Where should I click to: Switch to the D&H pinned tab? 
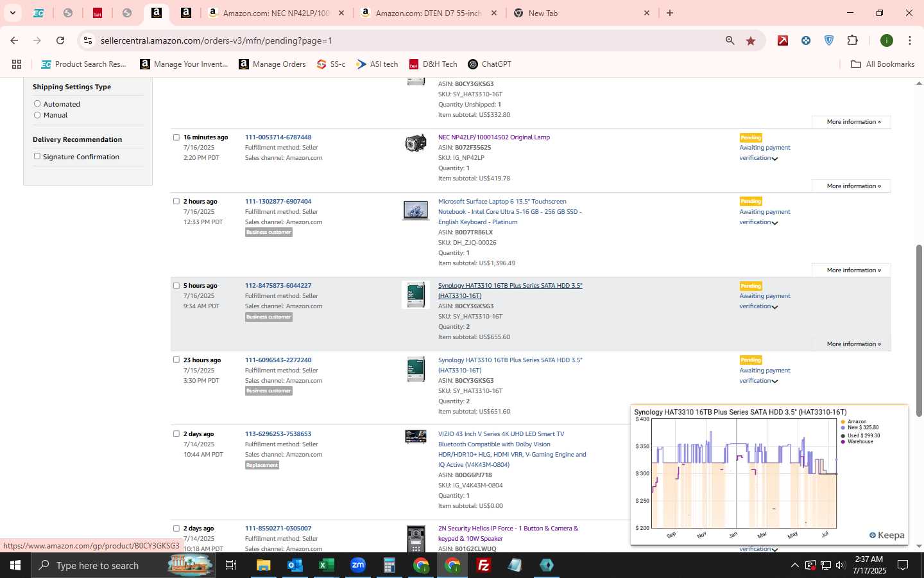[x=98, y=13]
